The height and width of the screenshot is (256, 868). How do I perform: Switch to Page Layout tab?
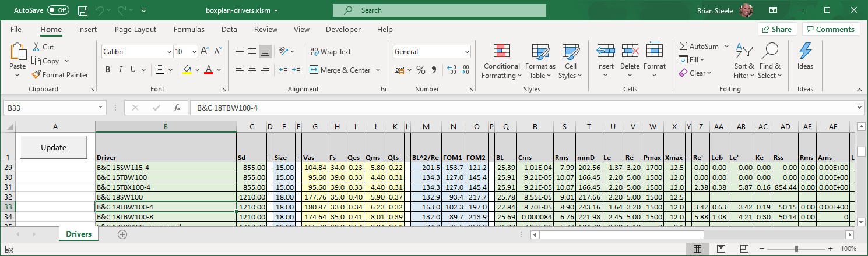(x=135, y=30)
